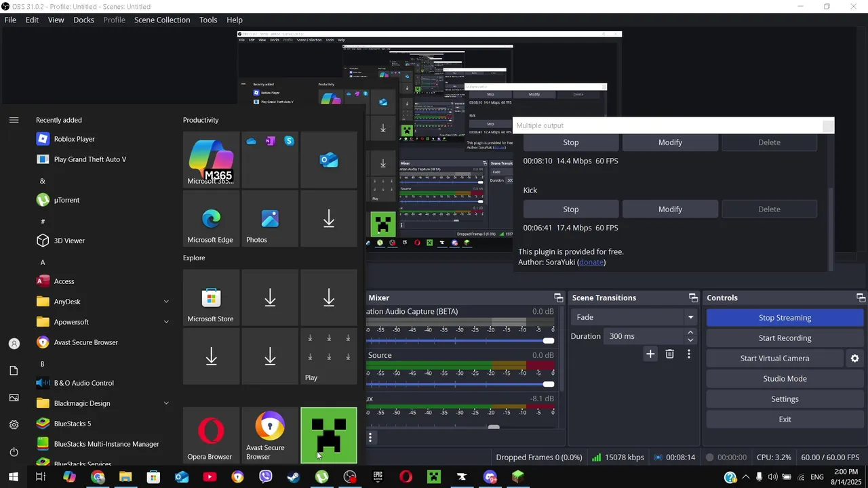Click the Epic Games taskbar icon
This screenshot has height=488, width=868.
(x=378, y=477)
